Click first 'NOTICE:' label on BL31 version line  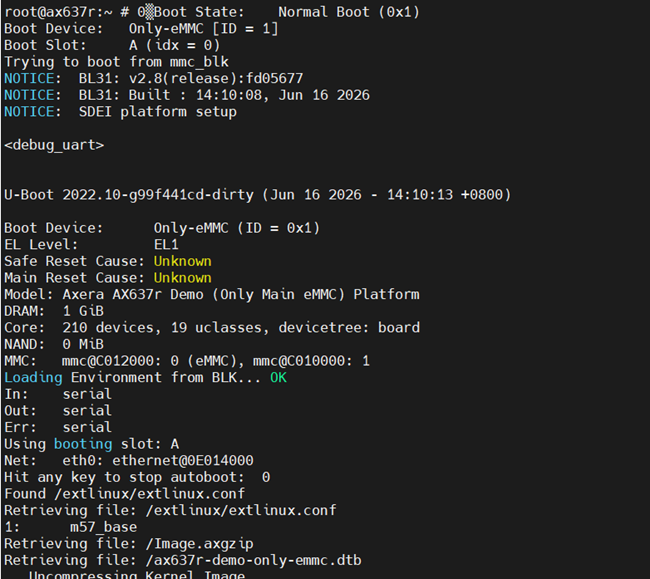(33, 78)
